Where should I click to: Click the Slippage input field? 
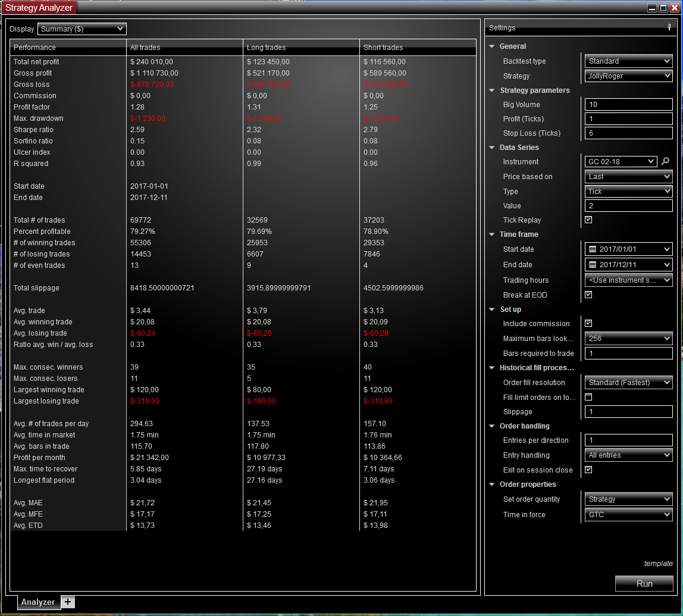pos(628,412)
